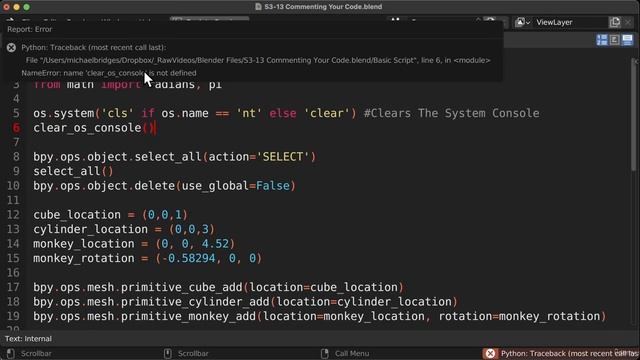Screen dimensions: 640x360
Task: Remove the current view layer
Action: 628,22
